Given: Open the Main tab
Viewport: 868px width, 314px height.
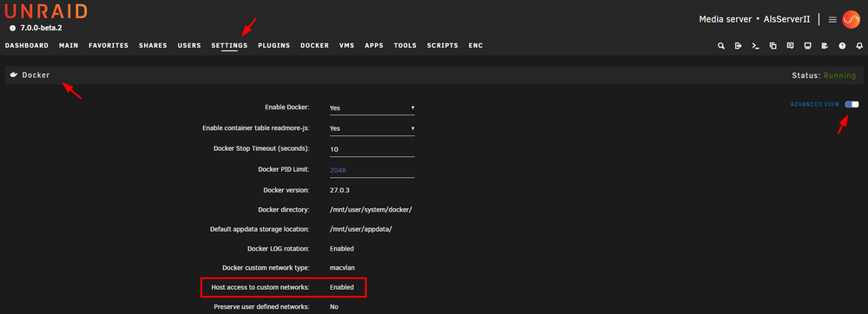Looking at the screenshot, I should coord(69,46).
